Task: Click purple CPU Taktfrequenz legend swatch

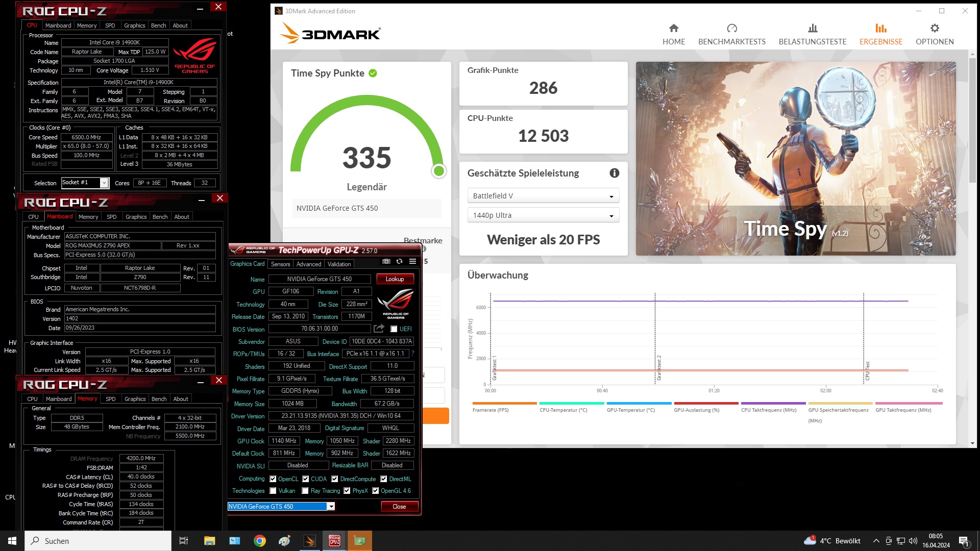Action: pyautogui.click(x=773, y=403)
